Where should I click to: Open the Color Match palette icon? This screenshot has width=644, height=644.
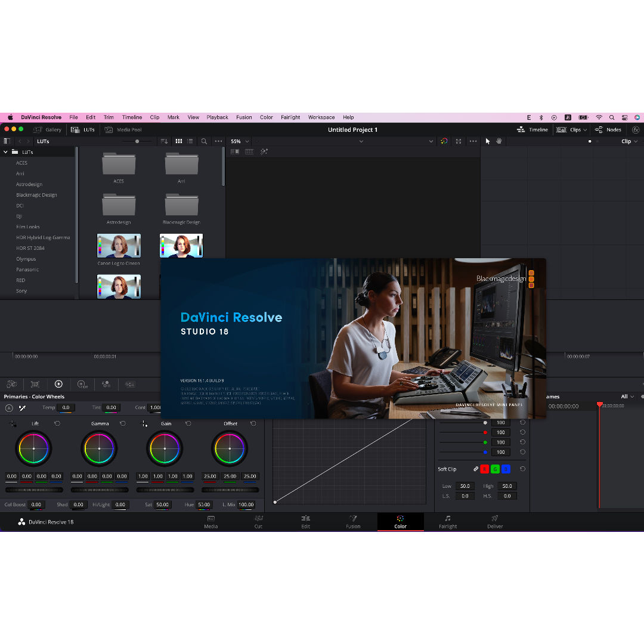click(35, 384)
